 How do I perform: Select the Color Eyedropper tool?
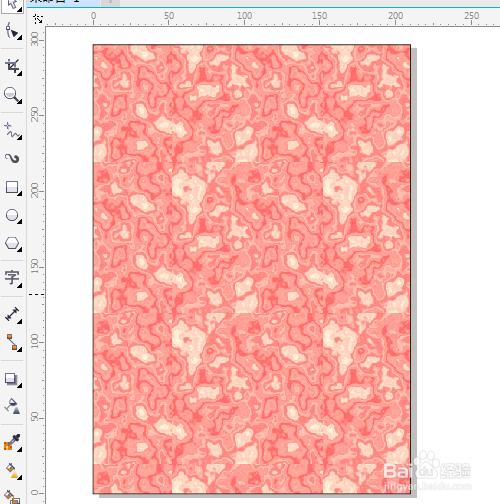coord(12,443)
